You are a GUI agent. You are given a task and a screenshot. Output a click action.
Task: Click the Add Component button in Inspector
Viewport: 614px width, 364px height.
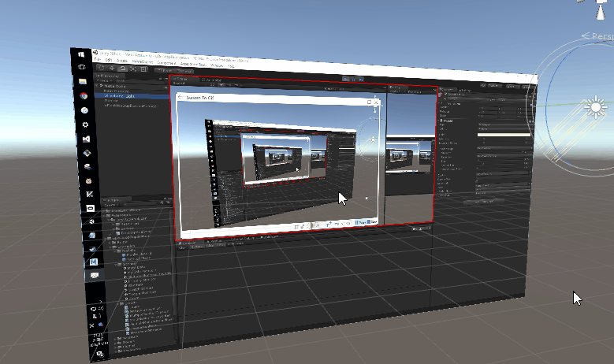(x=484, y=202)
